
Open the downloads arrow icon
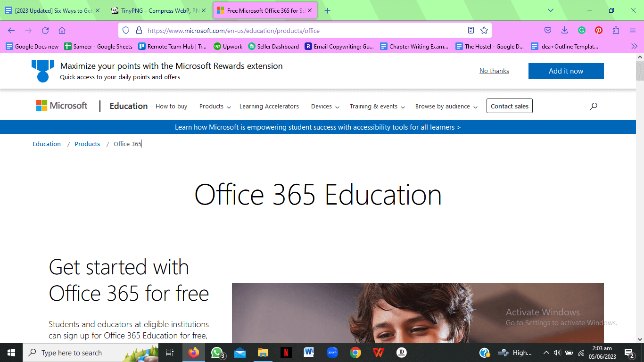click(x=564, y=31)
